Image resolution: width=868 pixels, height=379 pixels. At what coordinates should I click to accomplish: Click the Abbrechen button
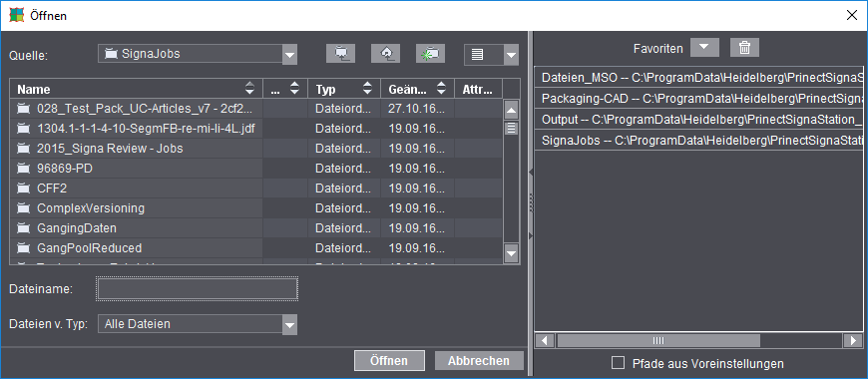(479, 361)
